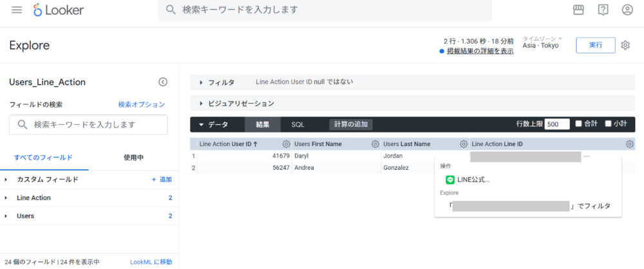Click the 計算の追加 button

click(x=351, y=124)
